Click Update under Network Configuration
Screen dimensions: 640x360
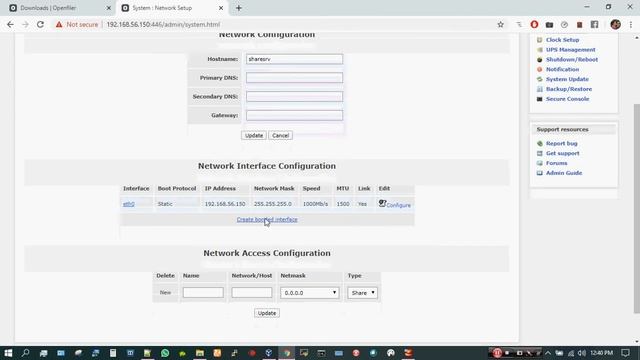tap(254, 136)
